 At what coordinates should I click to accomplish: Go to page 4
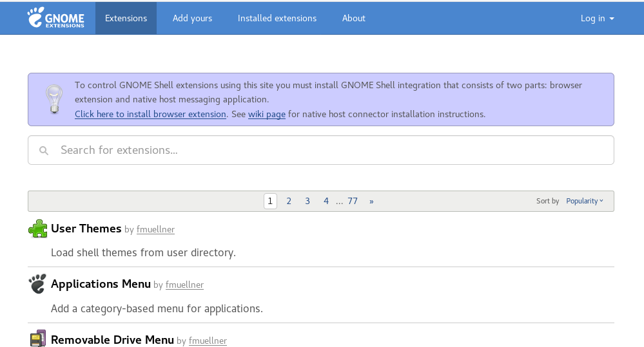click(326, 201)
